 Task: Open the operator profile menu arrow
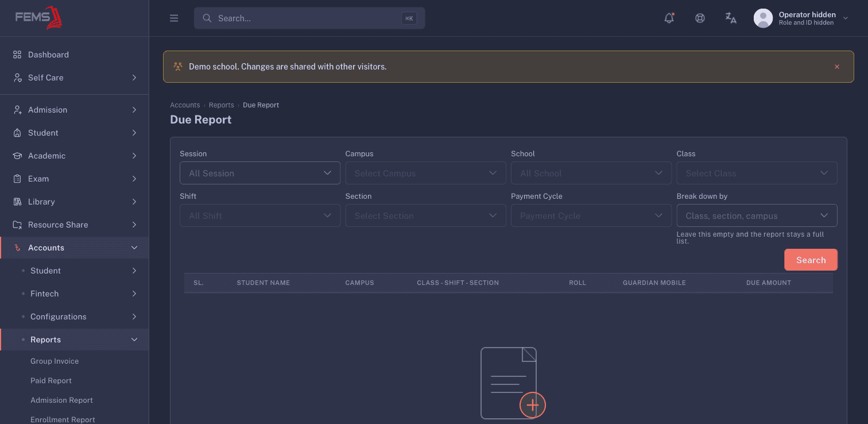click(845, 18)
